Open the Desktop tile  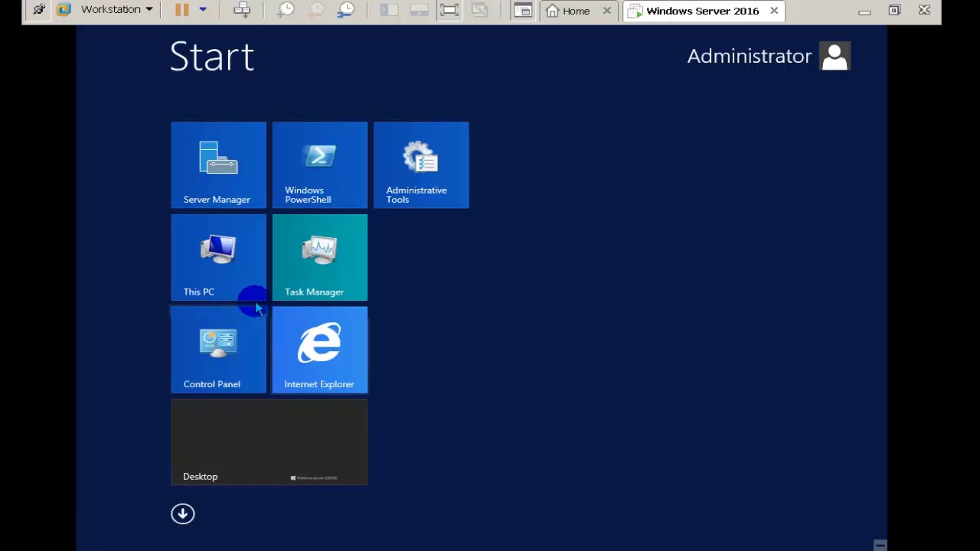269,442
